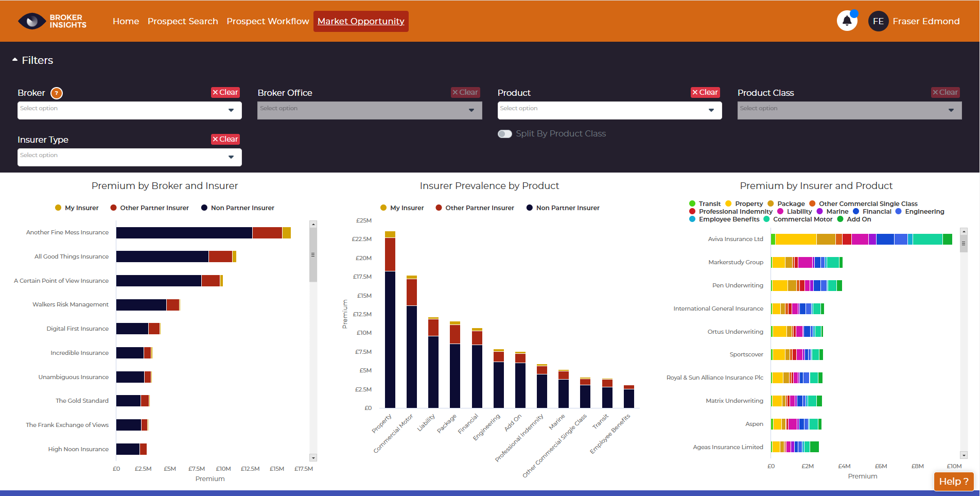Screen dimensions: 980x496
Task: Click the 'Sportscover' insurer label
Action: [746, 354]
